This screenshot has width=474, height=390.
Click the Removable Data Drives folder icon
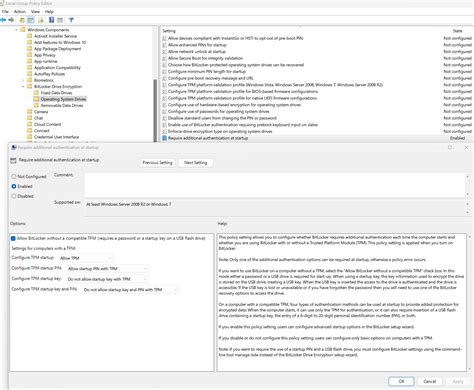[x=36, y=105]
